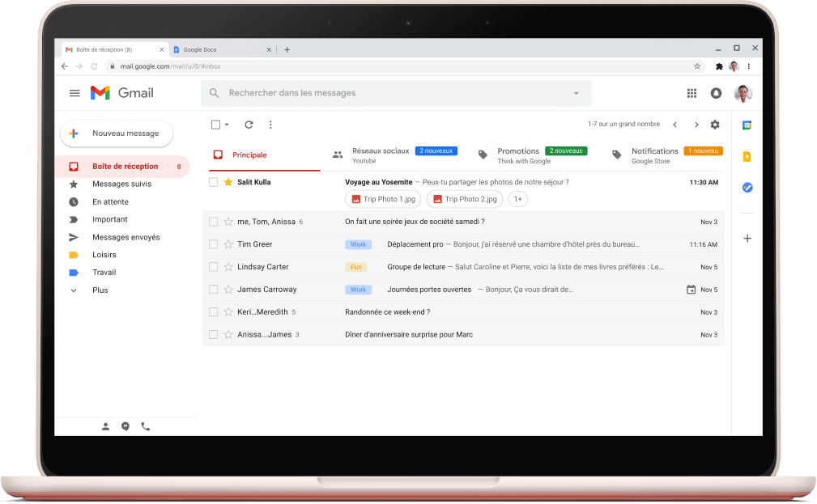
Task: Open Google Keep side panel icon
Action: pyautogui.click(x=747, y=157)
